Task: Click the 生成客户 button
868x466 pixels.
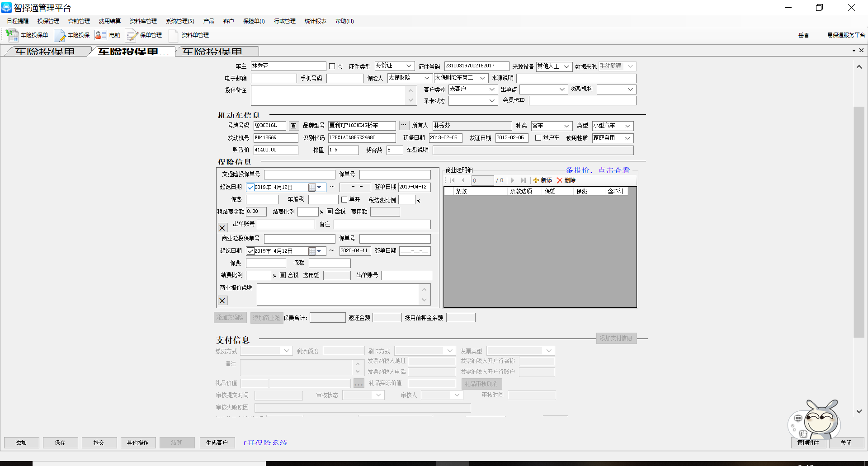Action: pyautogui.click(x=217, y=442)
